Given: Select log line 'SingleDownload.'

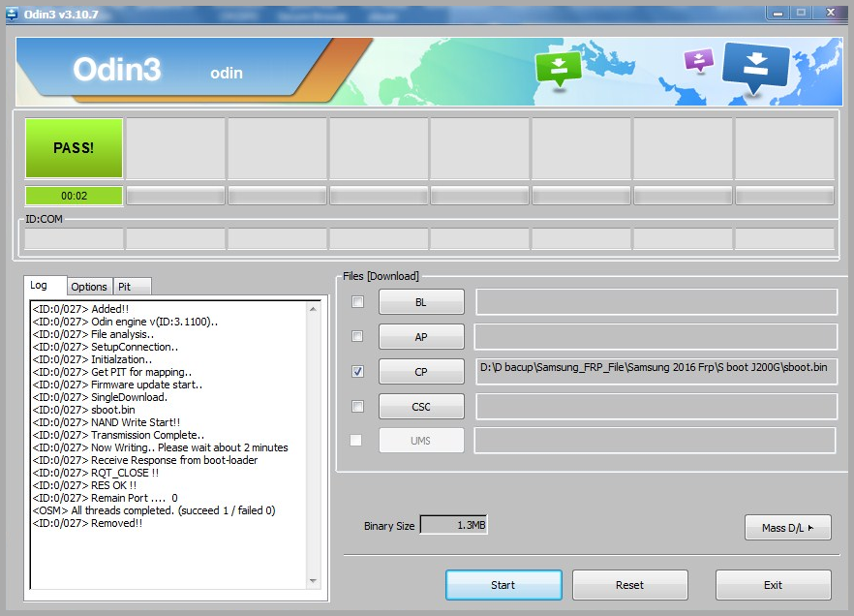Looking at the screenshot, I should pos(100,397).
